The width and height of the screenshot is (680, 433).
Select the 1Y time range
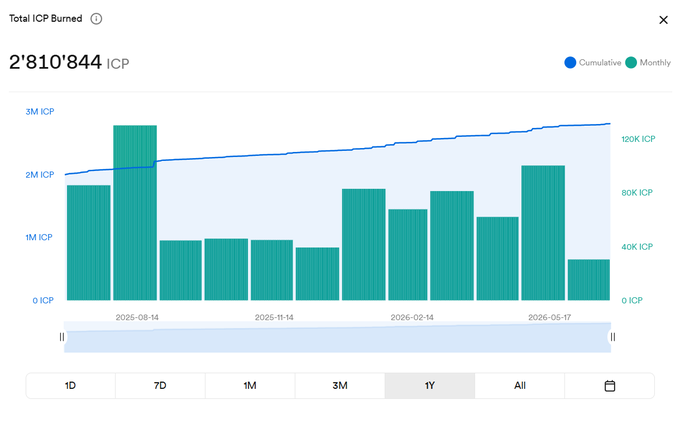pyautogui.click(x=429, y=385)
